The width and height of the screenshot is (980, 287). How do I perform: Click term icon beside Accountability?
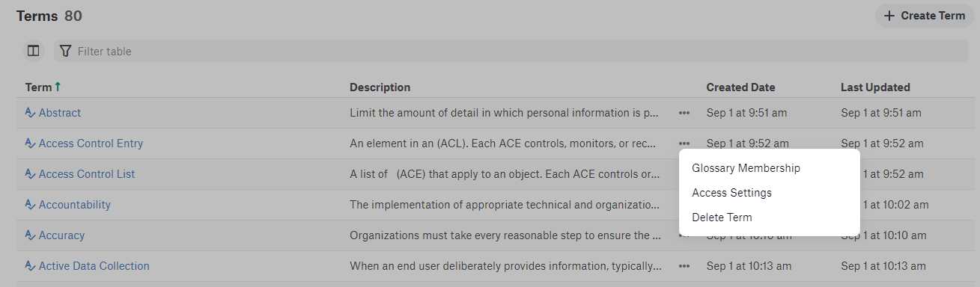pos(30,205)
